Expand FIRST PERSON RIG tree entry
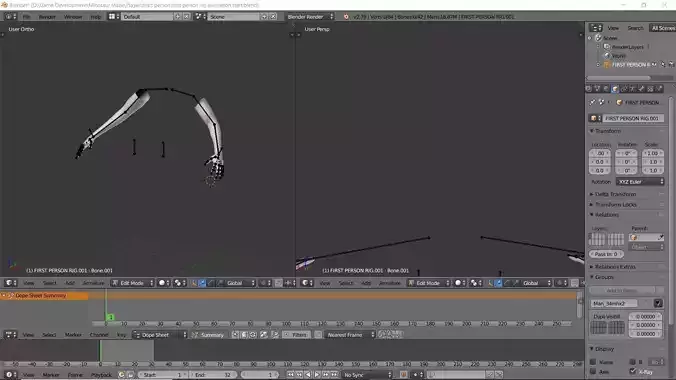676x380 pixels. 598,65
